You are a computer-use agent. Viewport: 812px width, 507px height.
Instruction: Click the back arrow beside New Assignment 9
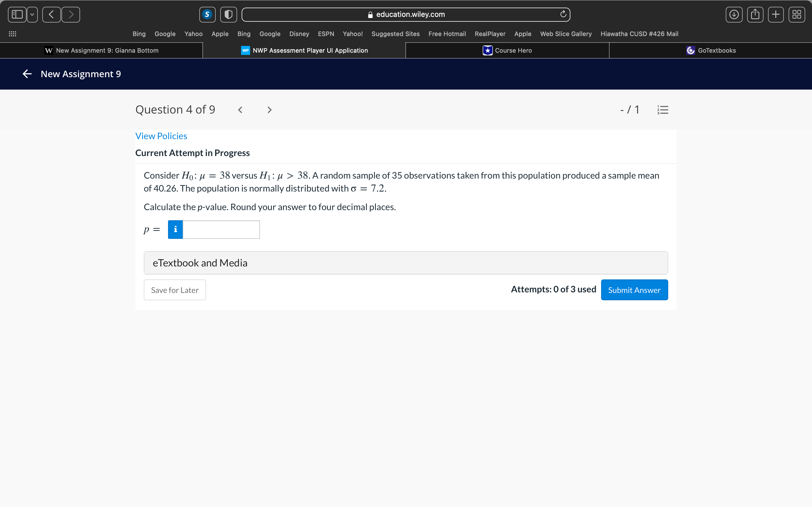pyautogui.click(x=27, y=74)
